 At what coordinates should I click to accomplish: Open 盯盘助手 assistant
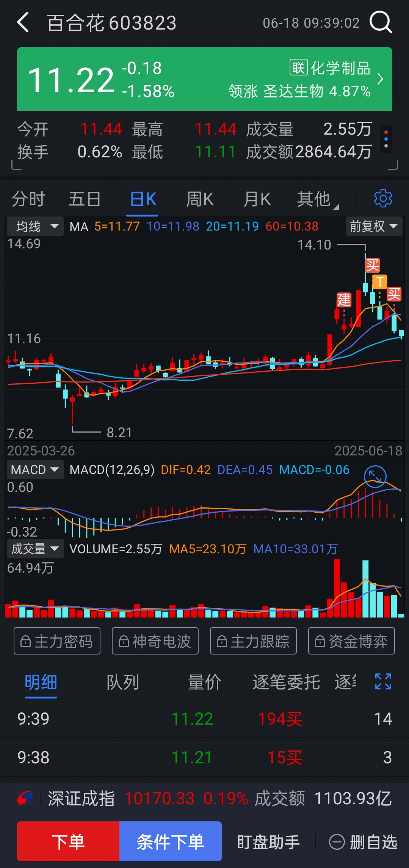268,842
